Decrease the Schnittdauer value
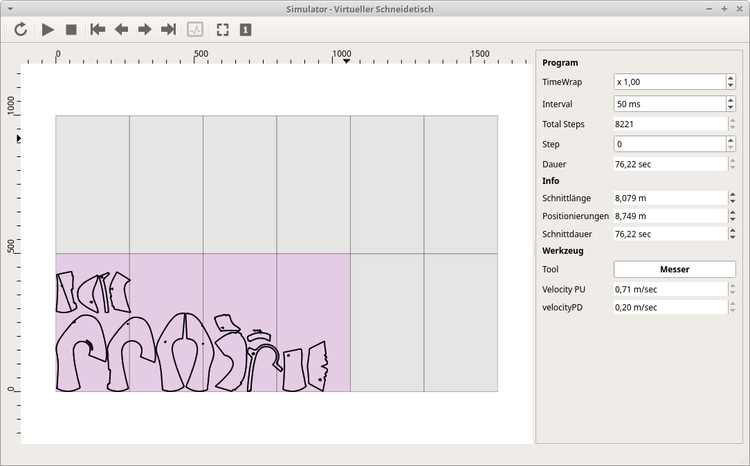 (732, 237)
